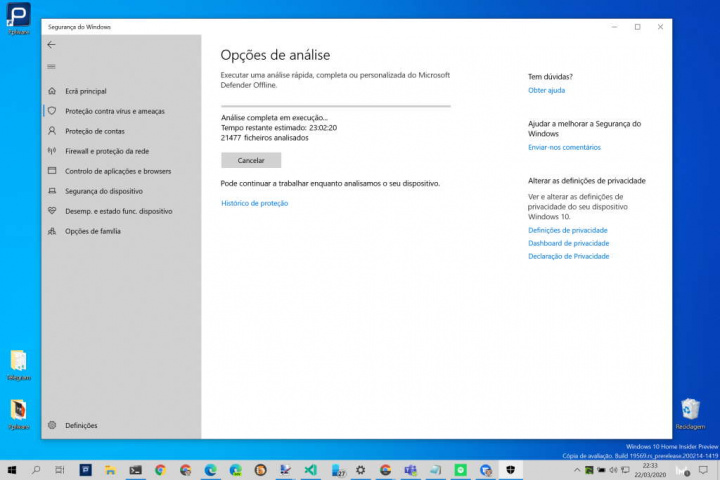720x480 pixels.
Task: Click Enviar-nos comentários link
Action: [x=564, y=147]
